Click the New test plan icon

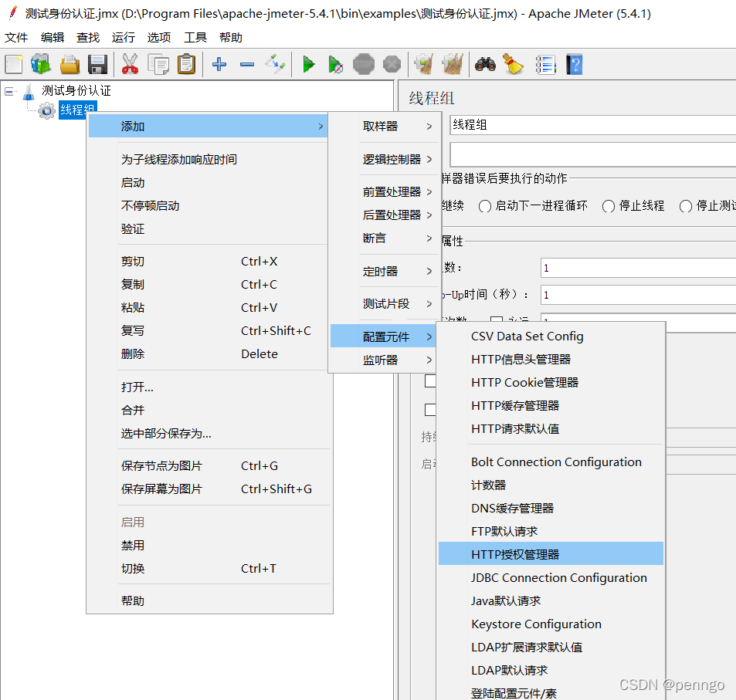coord(14,64)
